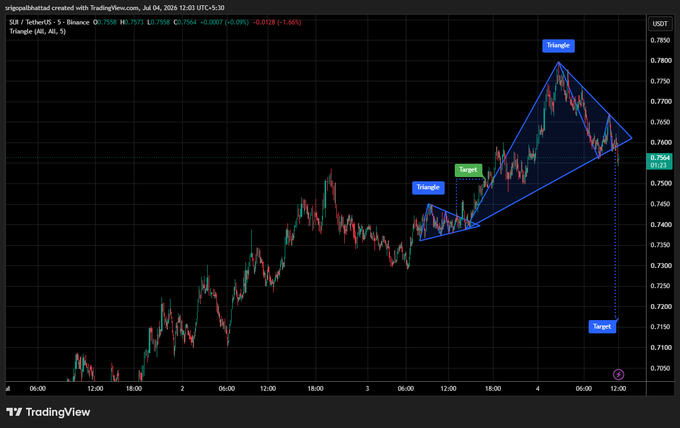680x428 pixels.
Task: Click the 0.7150 price axis label
Action: (660, 327)
